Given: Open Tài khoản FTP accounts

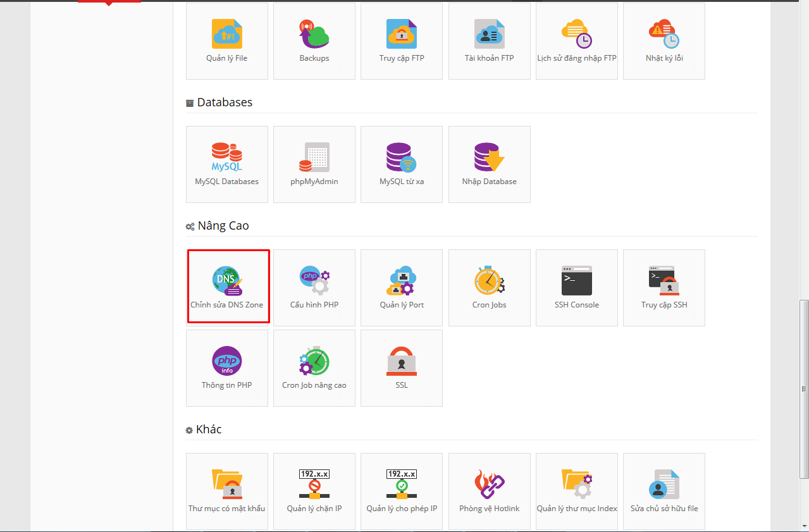Looking at the screenshot, I should [x=490, y=41].
